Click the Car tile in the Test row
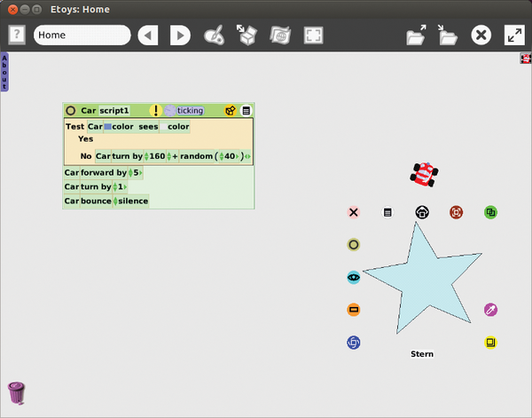 click(95, 127)
